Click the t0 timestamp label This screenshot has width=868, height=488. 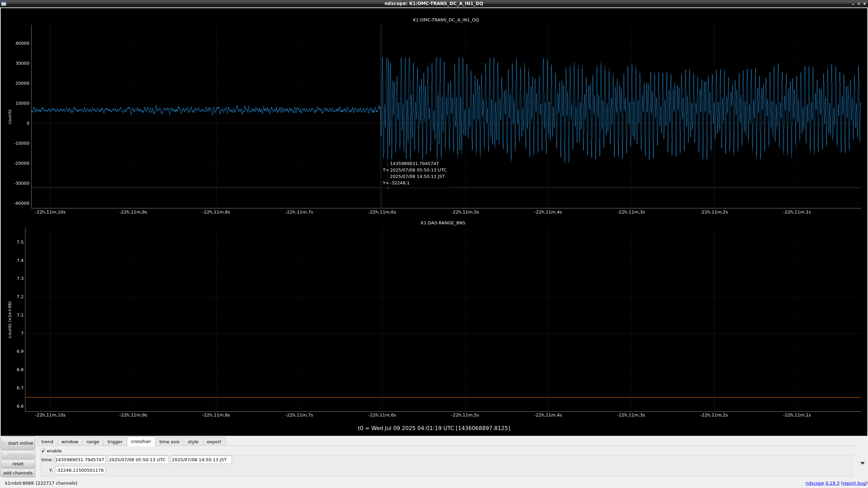pyautogui.click(x=434, y=428)
